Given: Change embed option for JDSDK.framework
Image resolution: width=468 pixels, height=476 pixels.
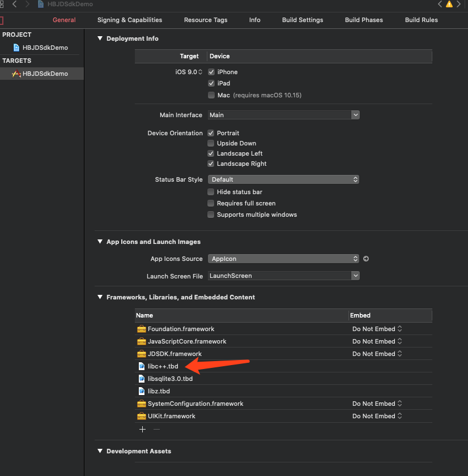Looking at the screenshot, I should point(377,354).
